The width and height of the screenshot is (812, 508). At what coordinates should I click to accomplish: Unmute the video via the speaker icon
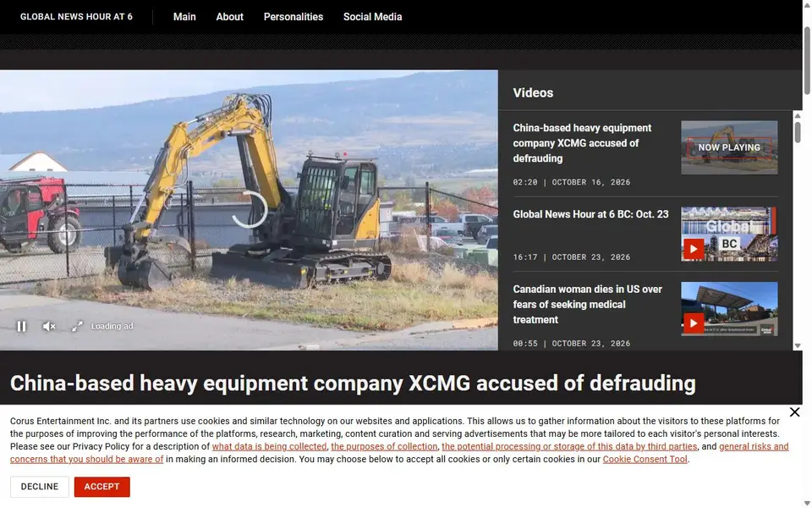click(49, 327)
